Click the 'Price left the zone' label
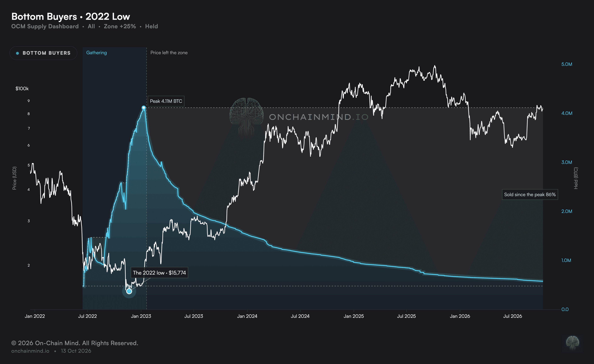The height and width of the screenshot is (364, 594). pos(169,52)
